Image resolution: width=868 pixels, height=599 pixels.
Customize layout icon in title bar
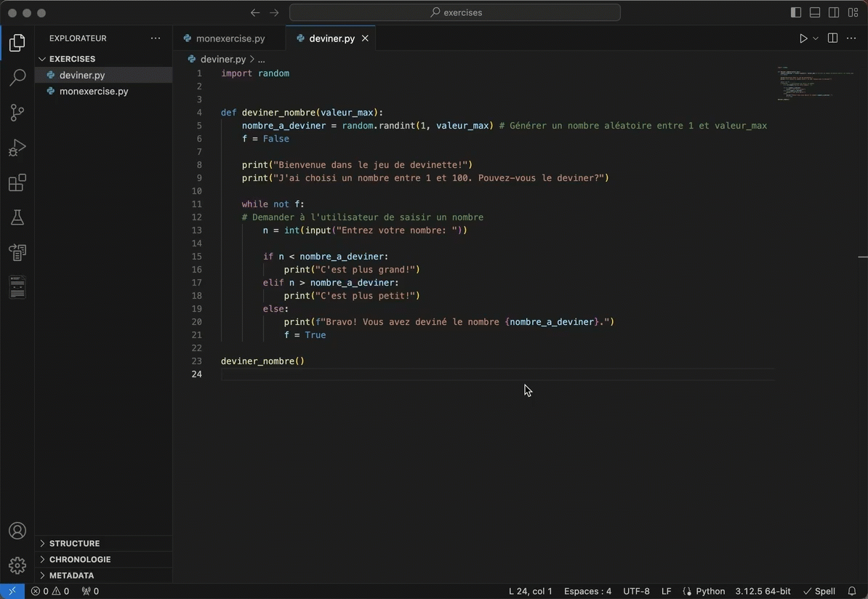point(853,12)
